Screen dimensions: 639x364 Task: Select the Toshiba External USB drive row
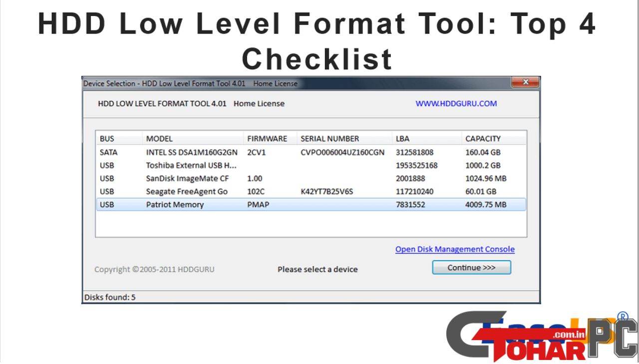click(x=311, y=165)
